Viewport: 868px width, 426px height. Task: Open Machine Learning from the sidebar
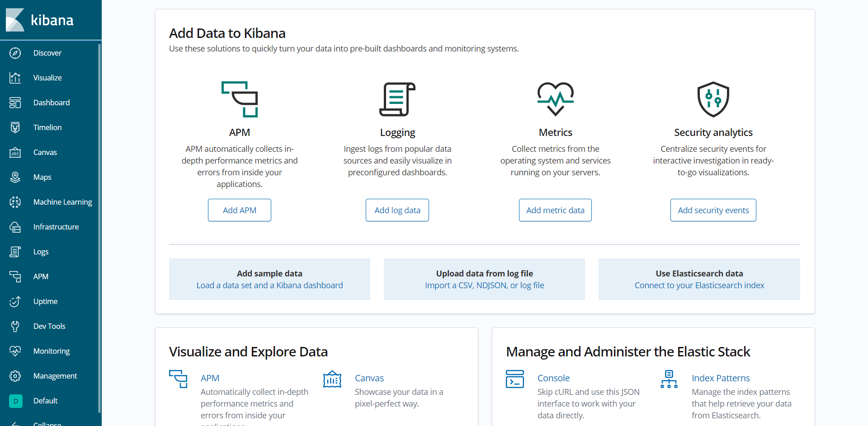coord(63,202)
